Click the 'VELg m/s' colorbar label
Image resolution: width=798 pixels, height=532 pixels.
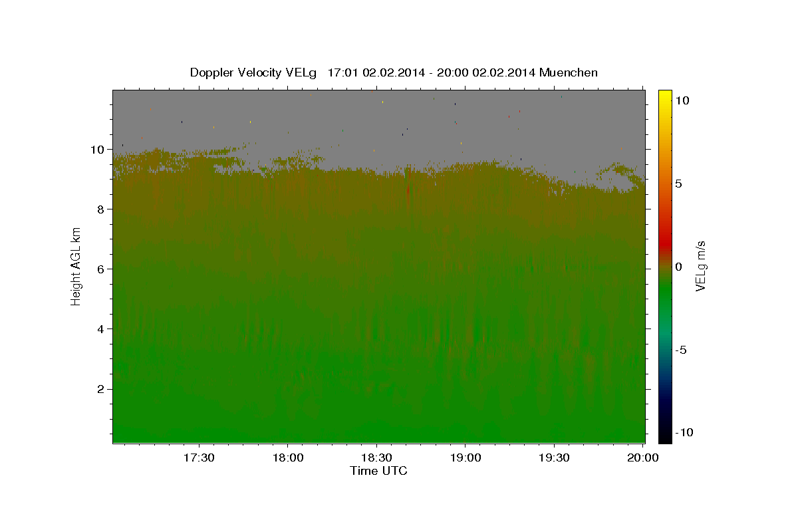[x=700, y=265]
